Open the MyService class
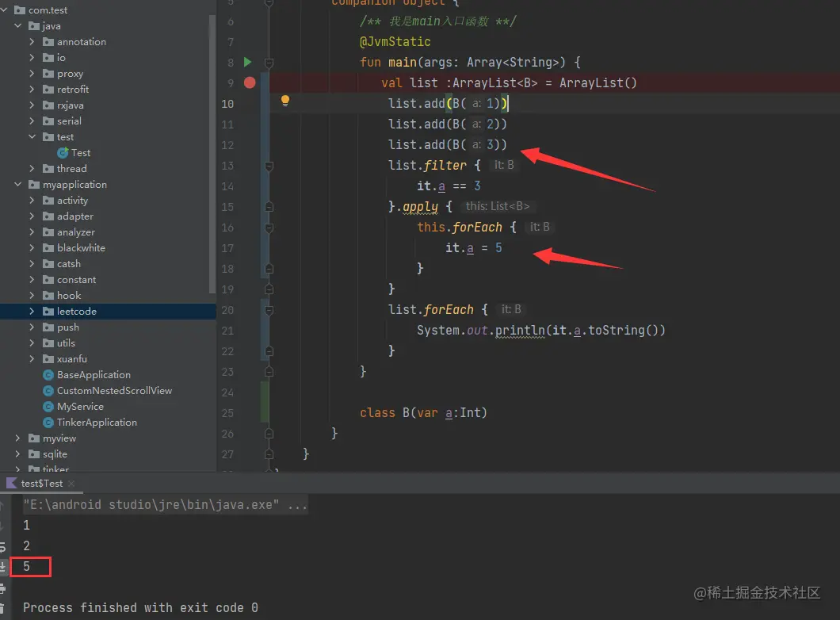This screenshot has width=840, height=620. coord(74,406)
